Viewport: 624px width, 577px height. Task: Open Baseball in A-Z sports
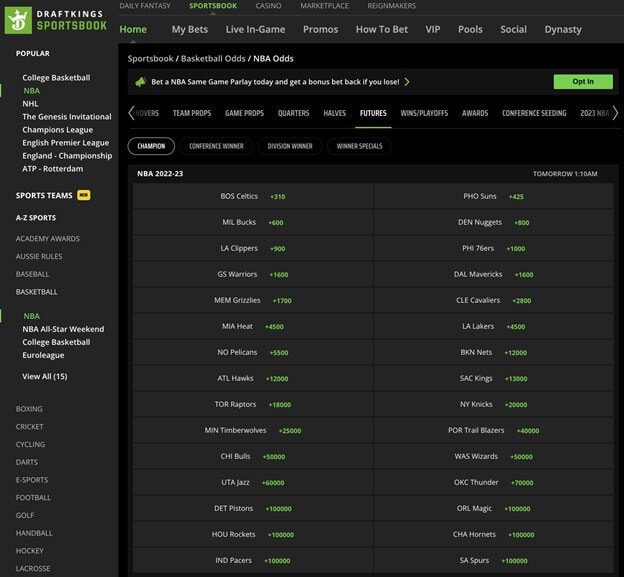(x=33, y=274)
